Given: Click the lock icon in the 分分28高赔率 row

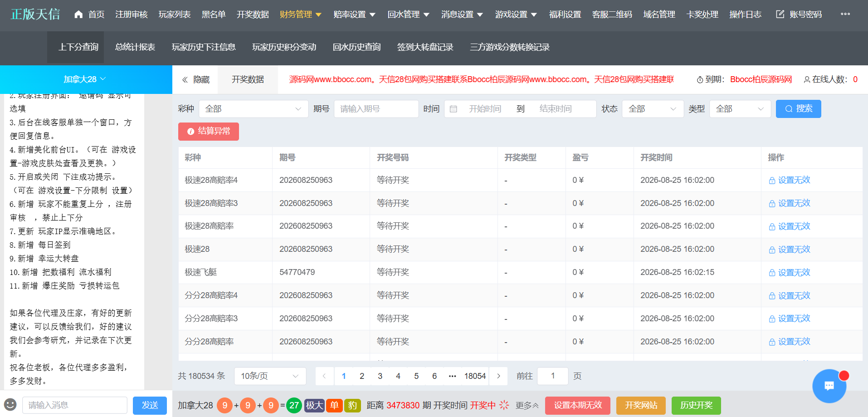Looking at the screenshot, I should (772, 342).
